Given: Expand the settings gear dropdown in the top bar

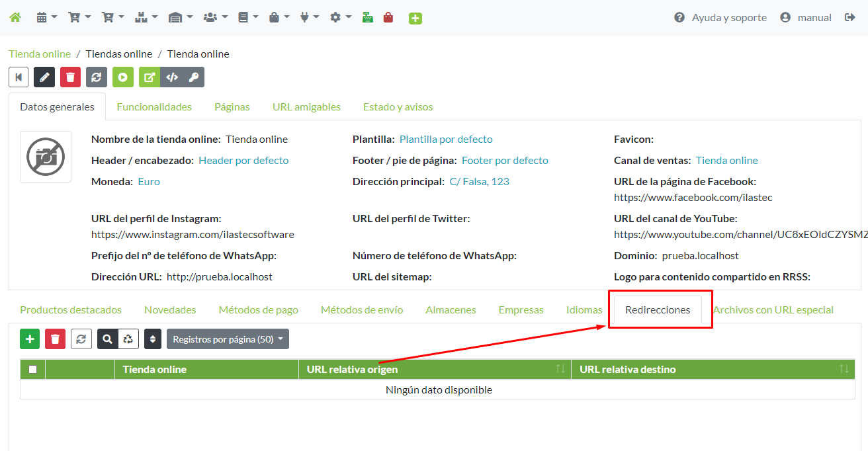Looking at the screenshot, I should [339, 17].
